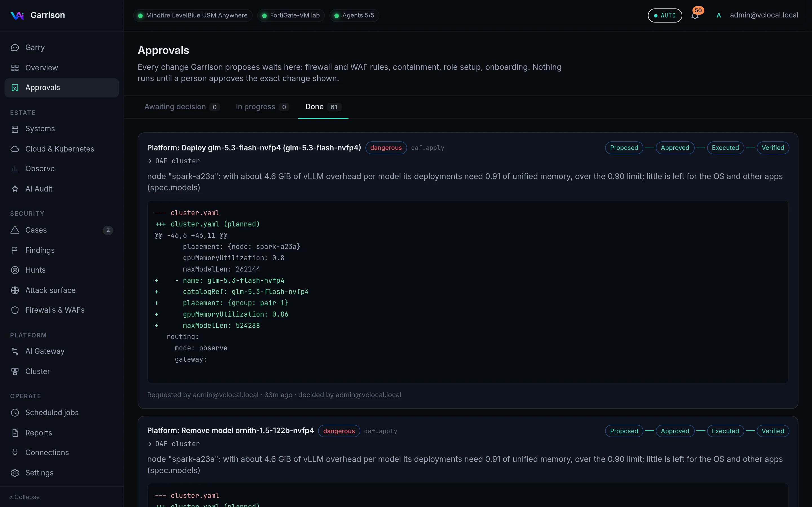Screen dimensions: 812x507
Task: Switch to the Awaiting decision tab
Action: pos(182,107)
